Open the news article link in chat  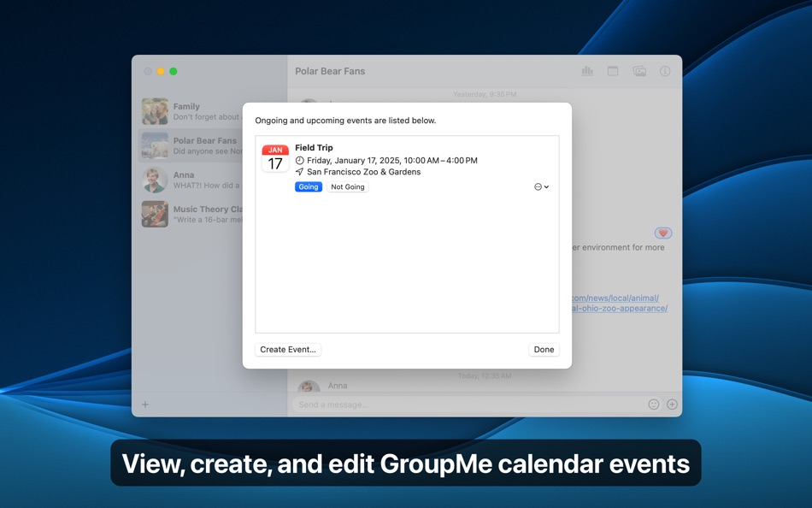click(x=619, y=304)
